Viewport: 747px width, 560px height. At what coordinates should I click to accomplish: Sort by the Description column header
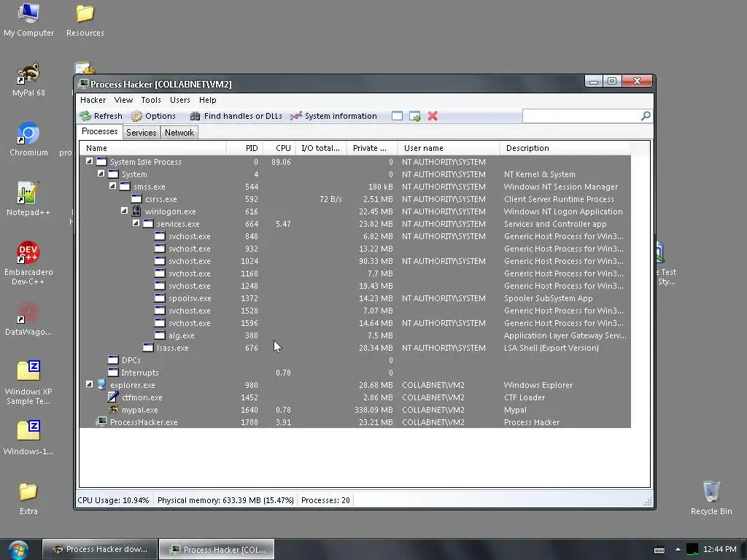[565, 148]
